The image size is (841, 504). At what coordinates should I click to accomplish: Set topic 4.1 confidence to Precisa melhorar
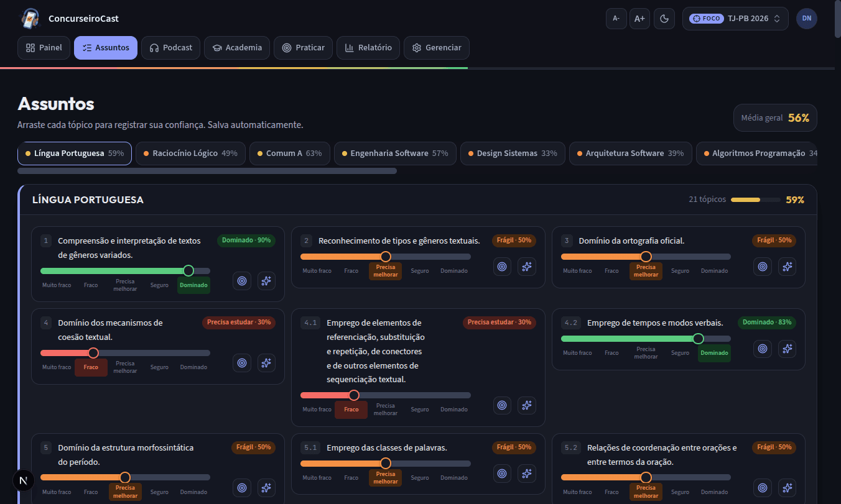386,410
